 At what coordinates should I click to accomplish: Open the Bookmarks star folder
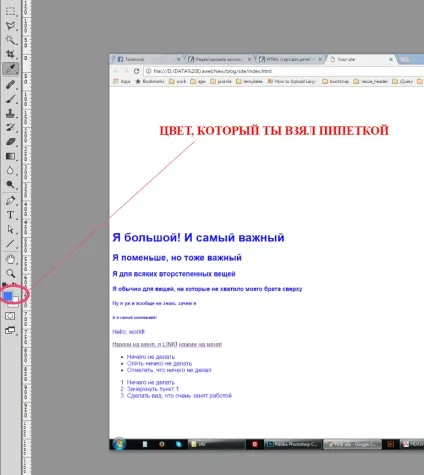tap(150, 81)
